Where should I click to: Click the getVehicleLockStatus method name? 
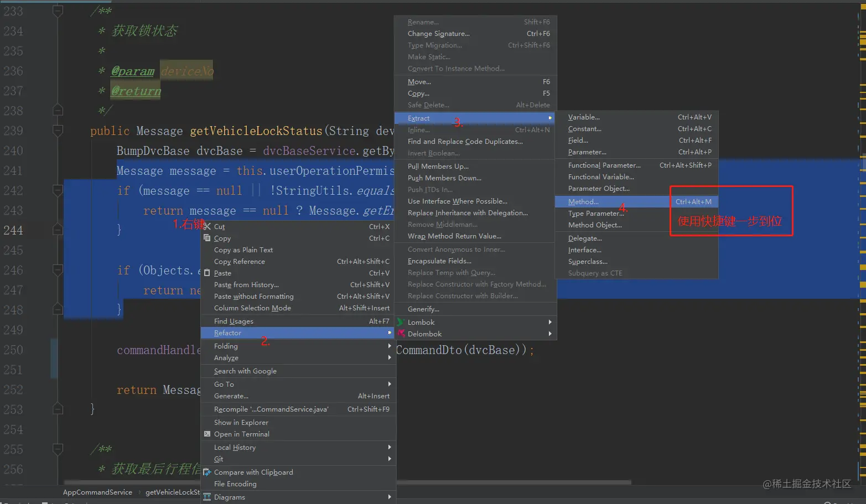256,131
